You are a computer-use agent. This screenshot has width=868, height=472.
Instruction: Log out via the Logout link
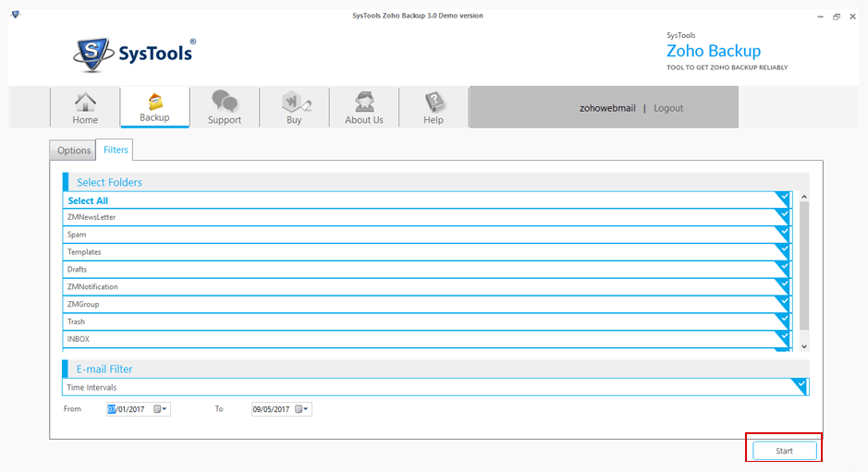668,108
